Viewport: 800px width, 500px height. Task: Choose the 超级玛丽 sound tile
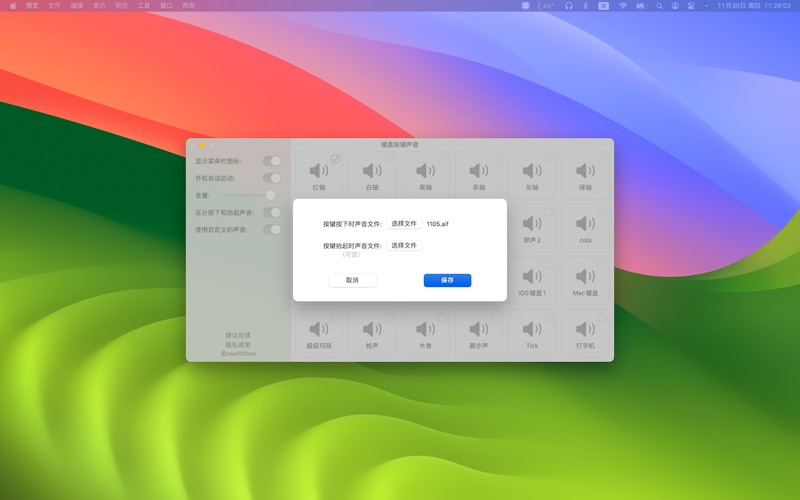(319, 334)
